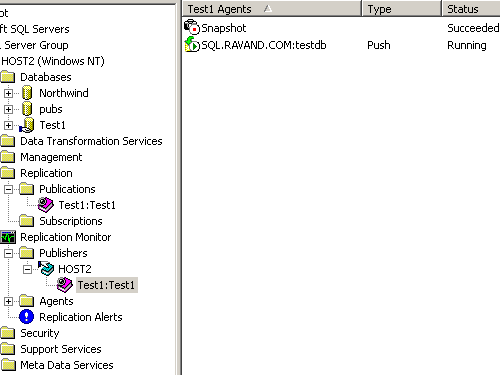This screenshot has width=500, height=375.
Task: Click the Management folder icon
Action: pos(8,157)
